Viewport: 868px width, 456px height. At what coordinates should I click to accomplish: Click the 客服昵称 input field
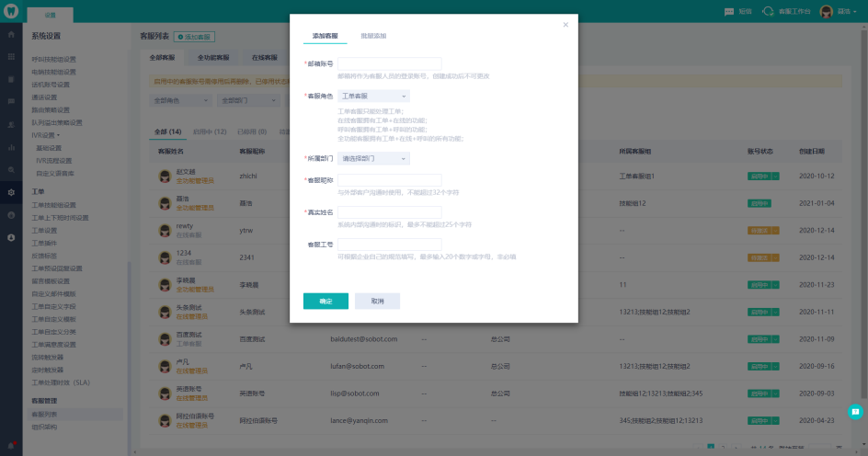[390, 180]
